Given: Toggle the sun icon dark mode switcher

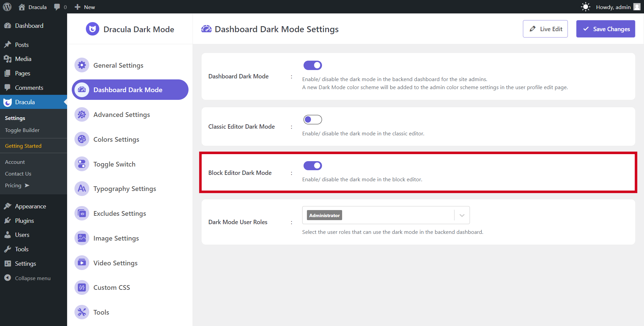Looking at the screenshot, I should pyautogui.click(x=585, y=7).
